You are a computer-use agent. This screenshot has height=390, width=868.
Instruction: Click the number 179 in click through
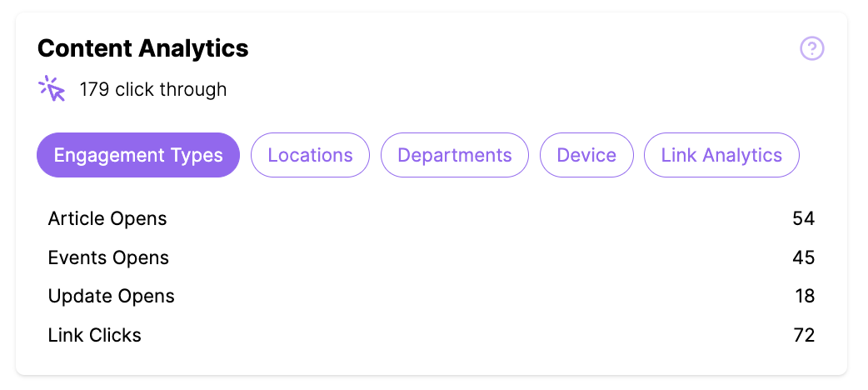pos(95,89)
